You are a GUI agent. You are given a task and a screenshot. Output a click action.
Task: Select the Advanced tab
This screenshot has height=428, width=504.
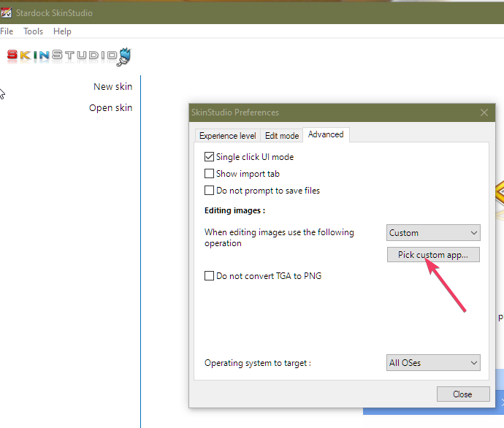[326, 134]
